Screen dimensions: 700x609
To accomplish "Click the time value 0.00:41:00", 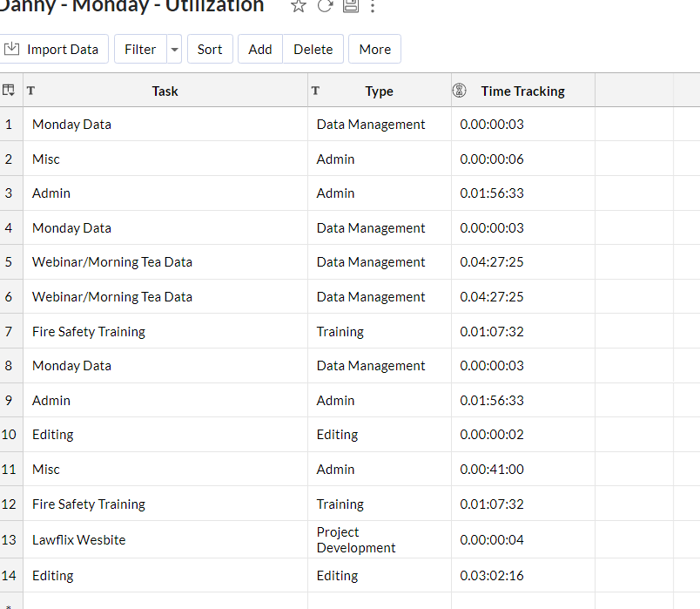I will (492, 469).
